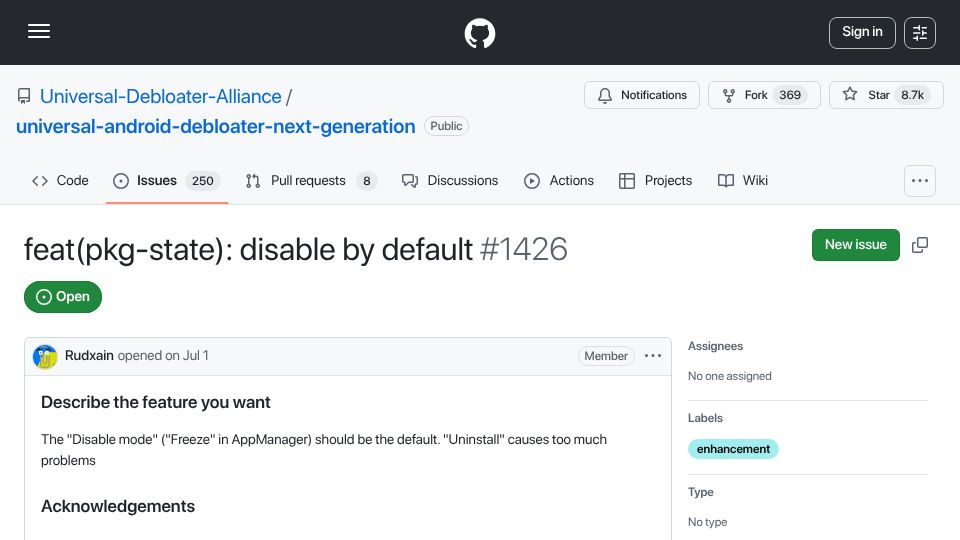The image size is (960, 540).
Task: Open the Discussions tab
Action: click(x=450, y=181)
